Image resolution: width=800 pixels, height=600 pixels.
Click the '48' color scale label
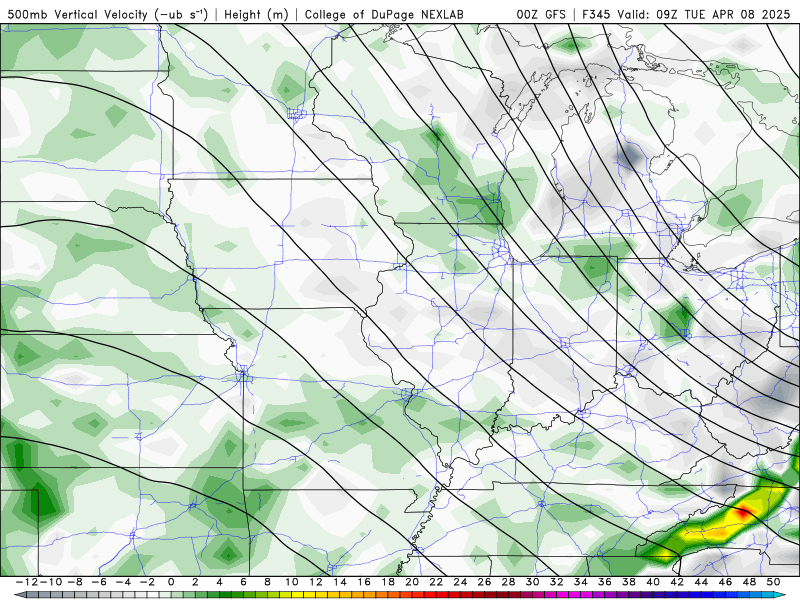(x=749, y=582)
